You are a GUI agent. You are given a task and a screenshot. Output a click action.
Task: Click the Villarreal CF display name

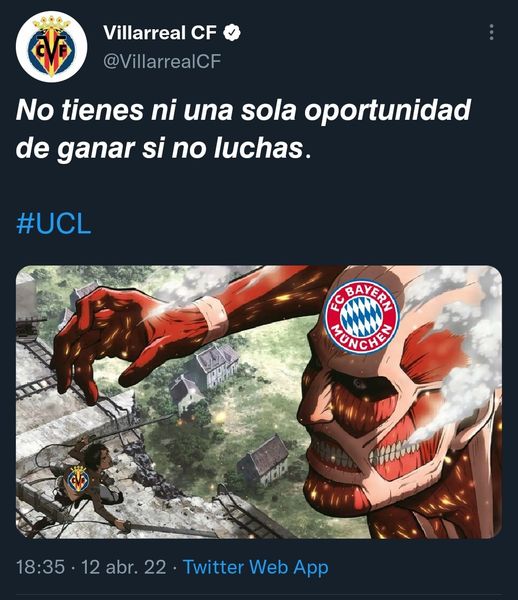click(x=160, y=33)
